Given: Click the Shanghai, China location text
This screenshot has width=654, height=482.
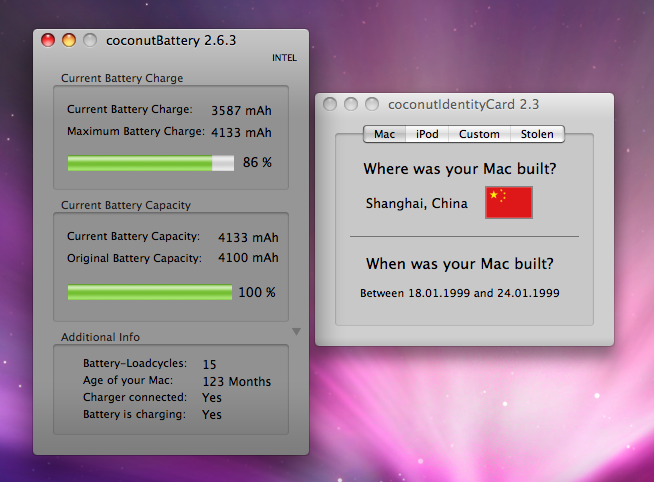Looking at the screenshot, I should pyautogui.click(x=417, y=203).
